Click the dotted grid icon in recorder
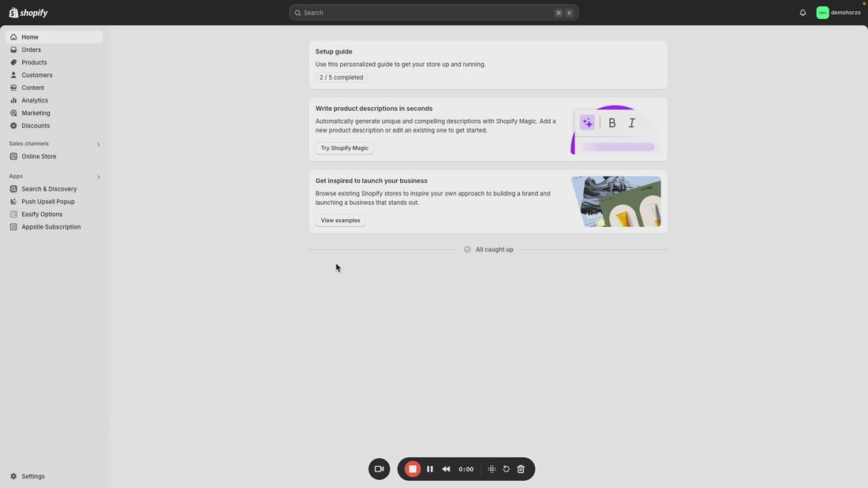Screen dimensions: 868x488 pyautogui.click(x=492, y=469)
